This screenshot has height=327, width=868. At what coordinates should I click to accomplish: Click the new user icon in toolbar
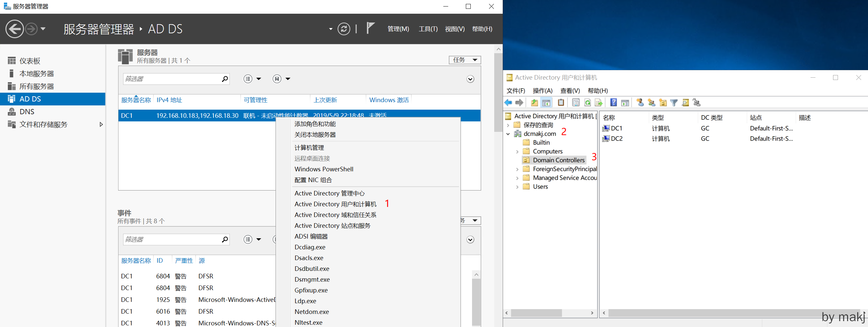(640, 103)
